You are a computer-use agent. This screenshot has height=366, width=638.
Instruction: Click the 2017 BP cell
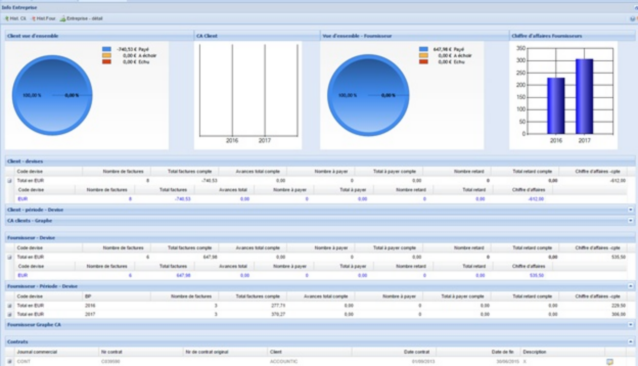pos(90,314)
